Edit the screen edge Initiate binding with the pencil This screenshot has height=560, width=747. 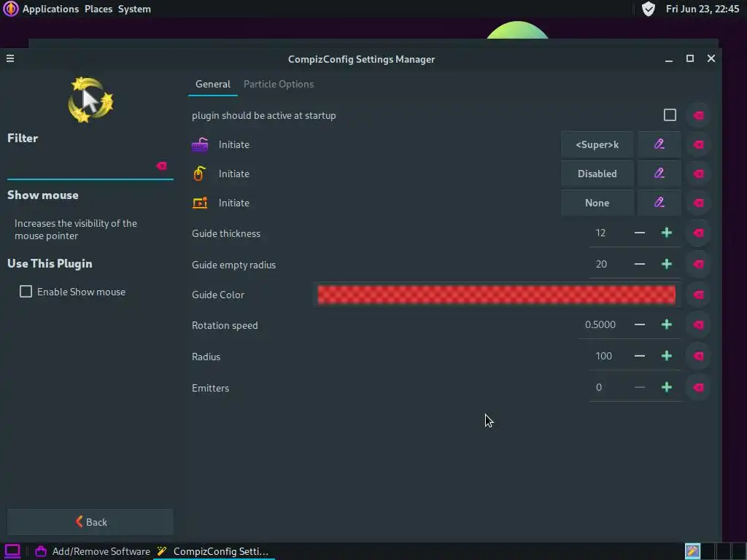click(x=659, y=203)
